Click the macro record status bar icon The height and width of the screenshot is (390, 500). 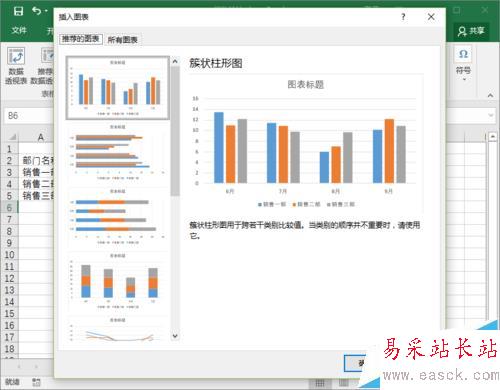(36, 382)
